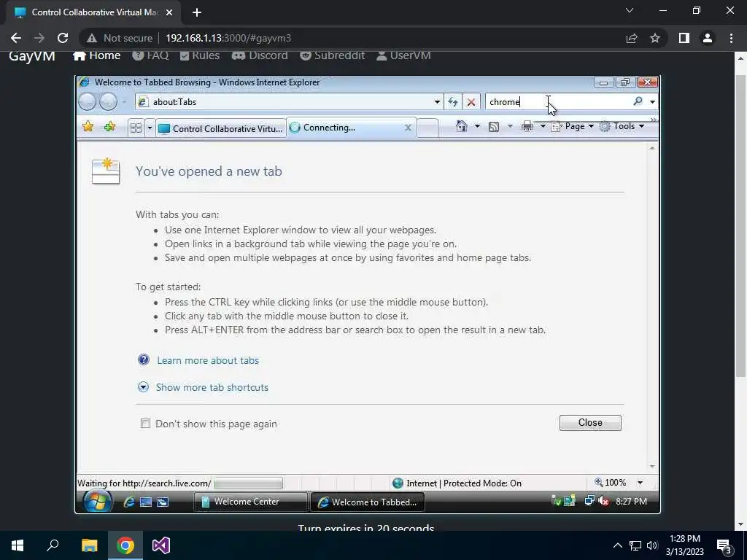Select the Connecting tab
The height and width of the screenshot is (560, 747).
[351, 128]
